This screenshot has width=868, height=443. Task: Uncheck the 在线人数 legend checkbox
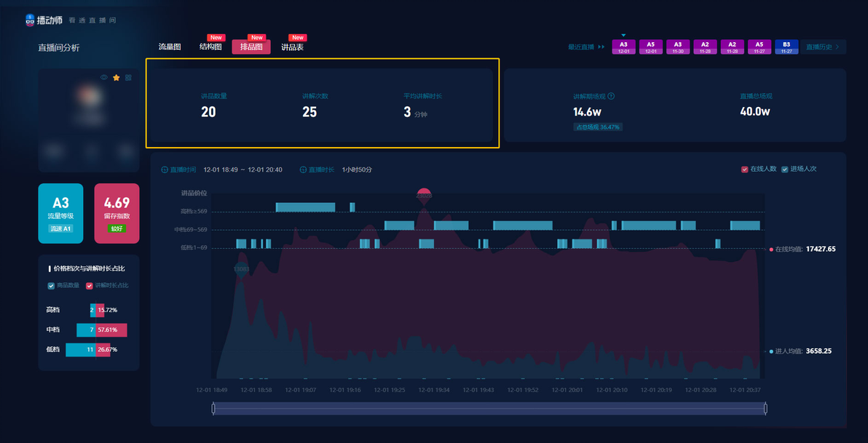(x=744, y=169)
